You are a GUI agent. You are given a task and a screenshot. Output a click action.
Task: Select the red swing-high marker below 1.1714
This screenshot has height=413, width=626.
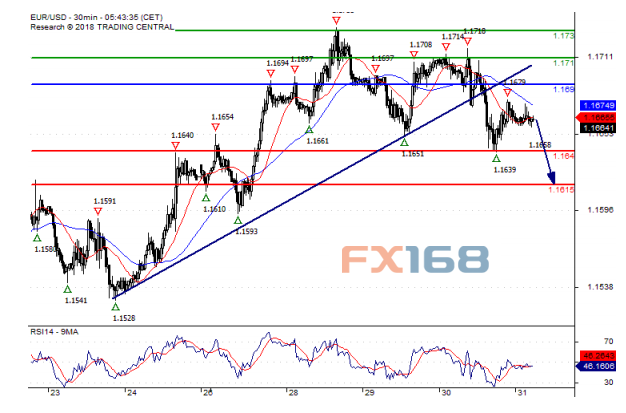click(446, 47)
